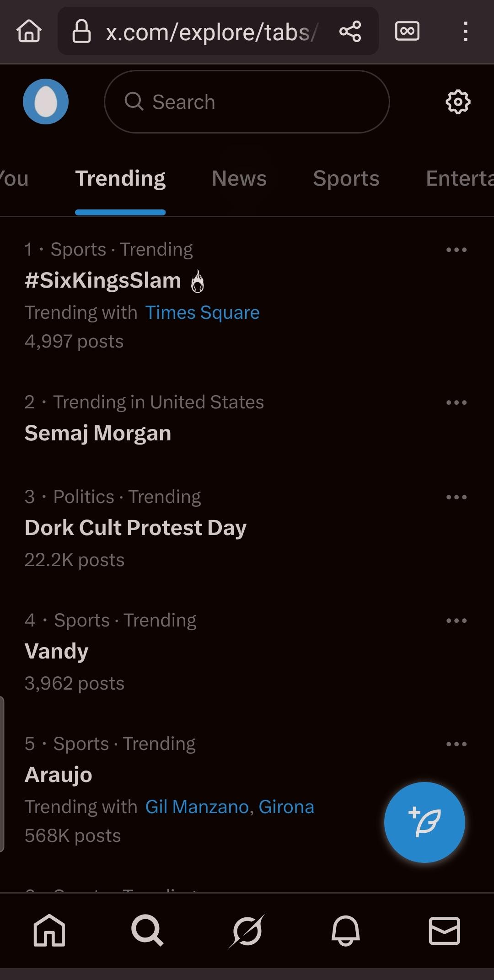The image size is (494, 980).
Task: Open Dork Cult Protest Day trend
Action: click(x=135, y=528)
